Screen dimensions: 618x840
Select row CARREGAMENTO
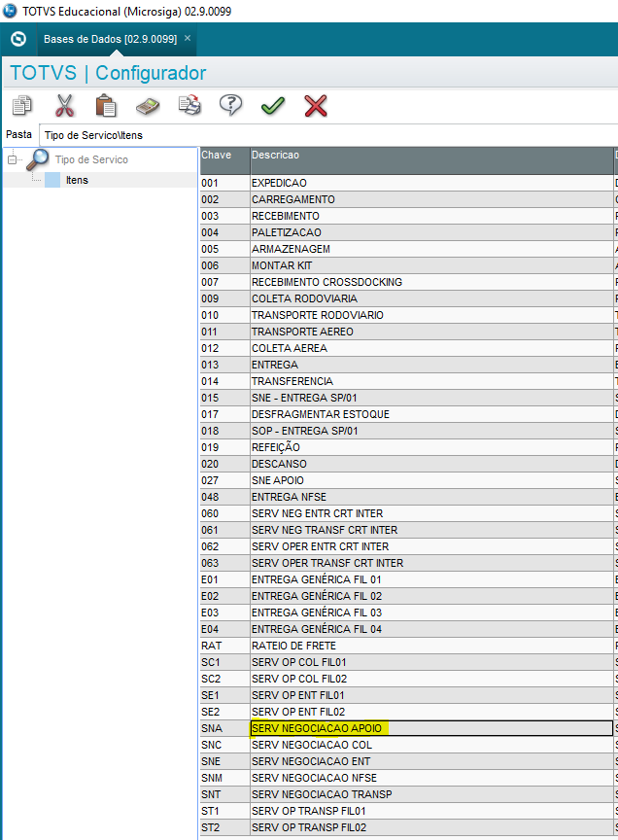pyautogui.click(x=407, y=199)
